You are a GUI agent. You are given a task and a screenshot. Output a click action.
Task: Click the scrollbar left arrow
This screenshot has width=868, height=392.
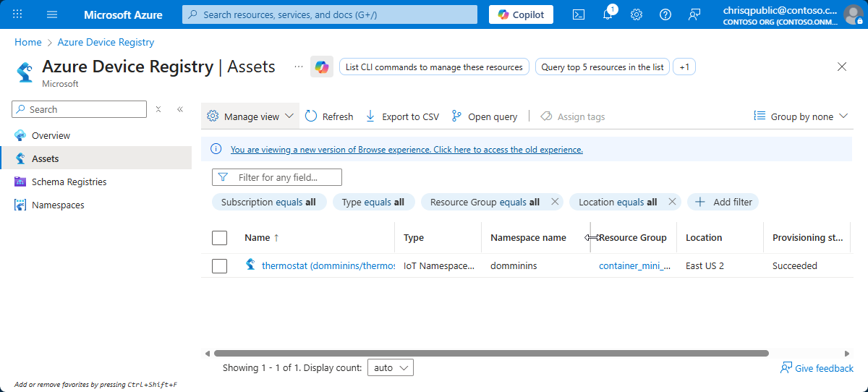pyautogui.click(x=207, y=354)
